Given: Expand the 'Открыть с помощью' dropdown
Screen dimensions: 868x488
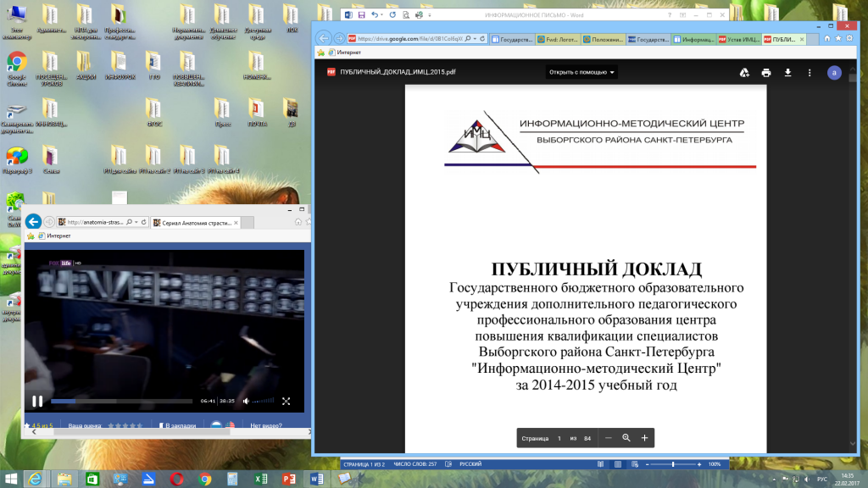Looking at the screenshot, I should pos(582,73).
